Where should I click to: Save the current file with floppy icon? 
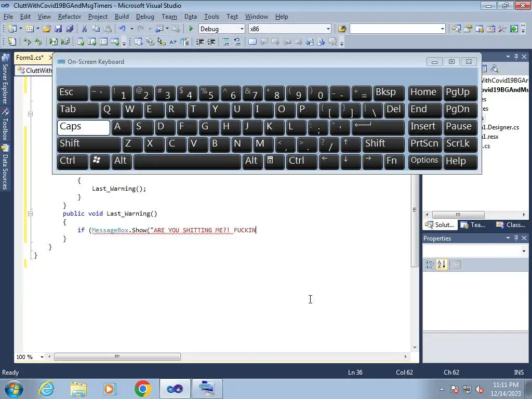58,29
